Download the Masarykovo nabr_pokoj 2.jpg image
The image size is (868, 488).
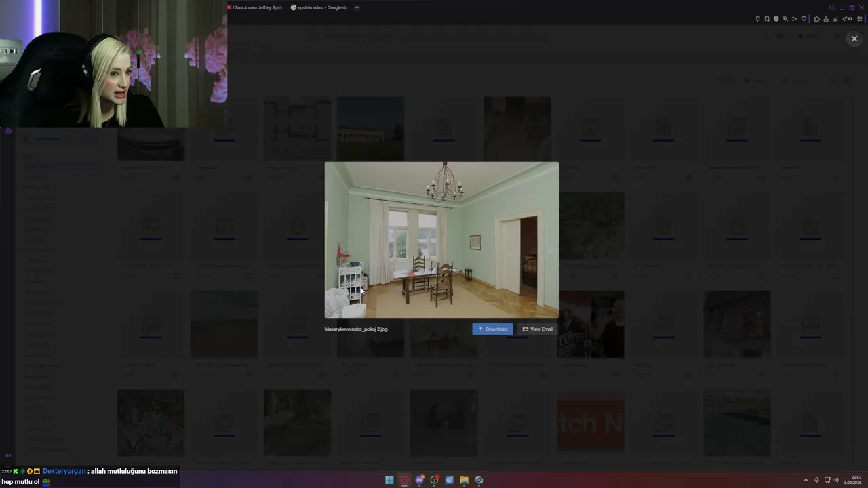(x=492, y=329)
